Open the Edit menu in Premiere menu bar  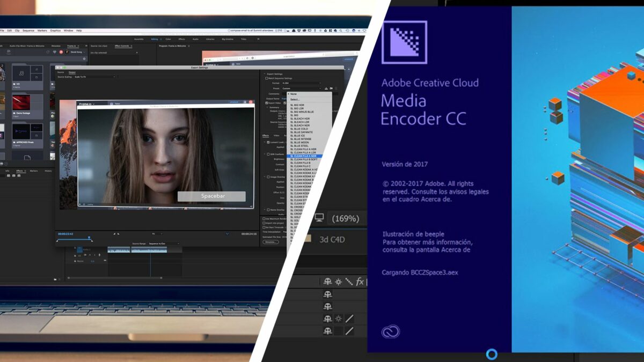[x=10, y=31]
